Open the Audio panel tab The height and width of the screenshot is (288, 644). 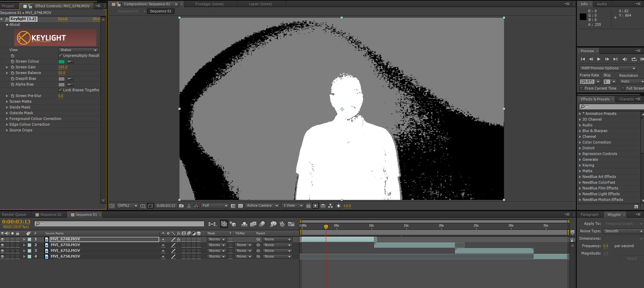(602, 4)
